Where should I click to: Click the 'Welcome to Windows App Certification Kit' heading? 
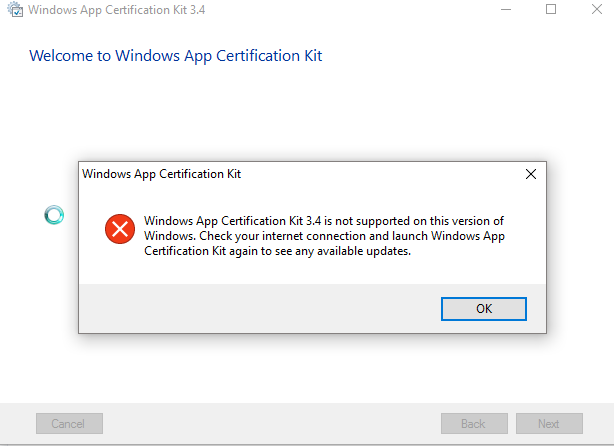pyautogui.click(x=175, y=56)
